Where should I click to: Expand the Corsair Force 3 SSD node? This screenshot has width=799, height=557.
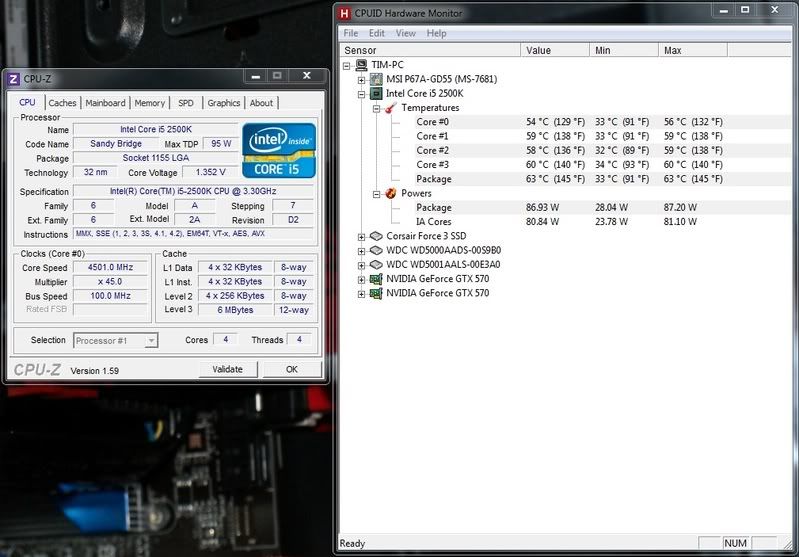click(x=361, y=237)
